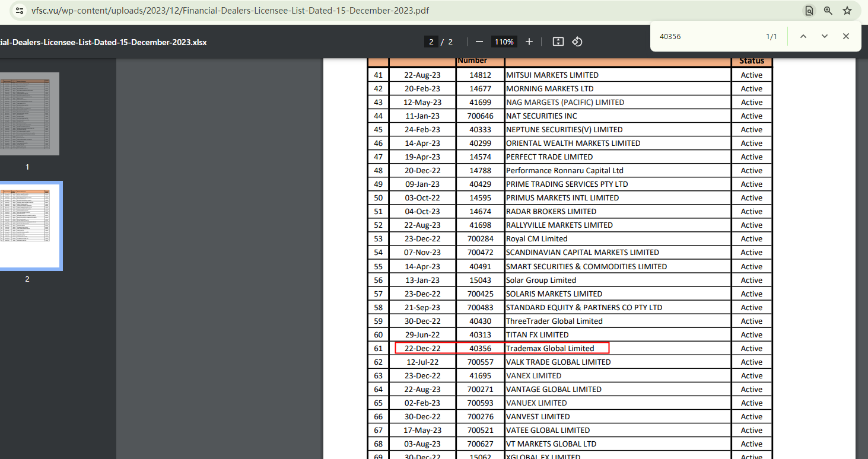Close the find bar
The height and width of the screenshot is (459, 868).
click(x=846, y=36)
